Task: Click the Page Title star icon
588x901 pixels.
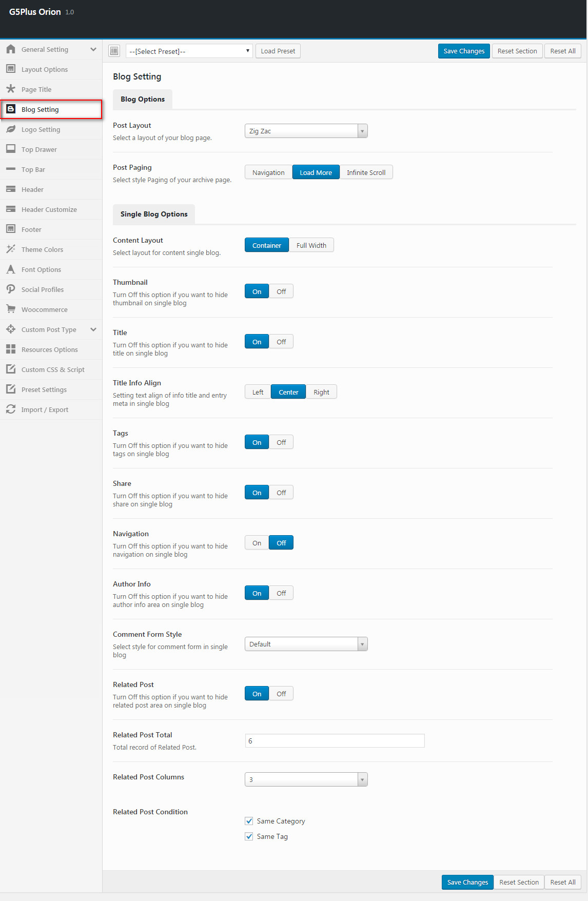Action: coord(11,89)
